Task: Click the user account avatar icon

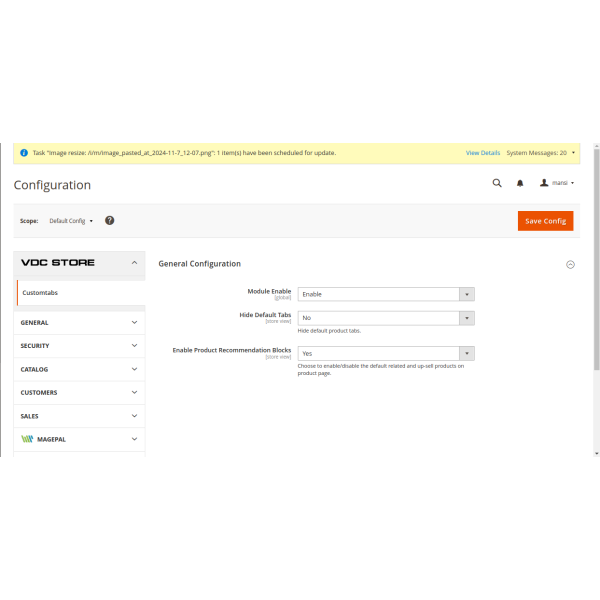Action: [545, 183]
